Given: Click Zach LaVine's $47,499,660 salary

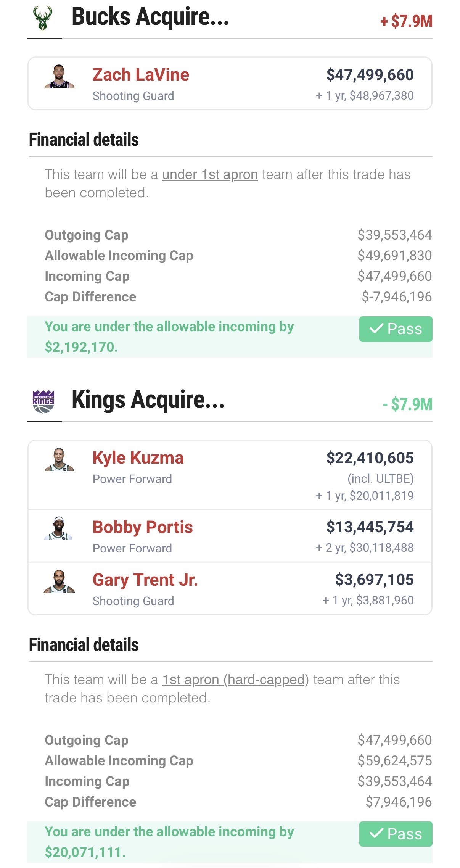Looking at the screenshot, I should click(x=370, y=75).
